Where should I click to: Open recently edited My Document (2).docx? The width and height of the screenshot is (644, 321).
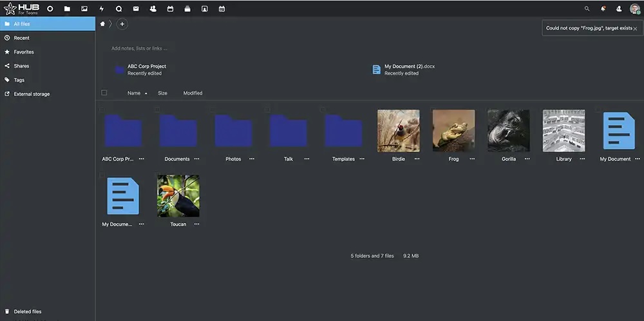tap(409, 66)
